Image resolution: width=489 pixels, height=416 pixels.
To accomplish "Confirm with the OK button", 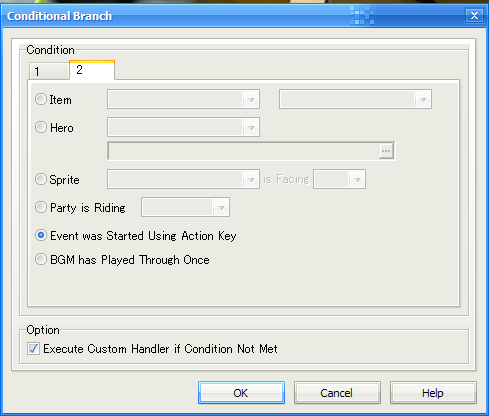I will (x=241, y=393).
